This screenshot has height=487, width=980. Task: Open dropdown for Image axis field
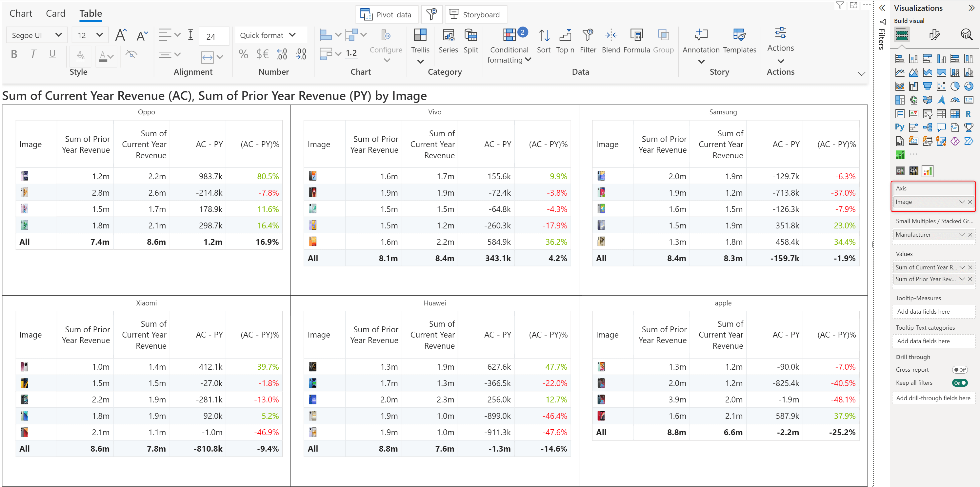click(962, 202)
